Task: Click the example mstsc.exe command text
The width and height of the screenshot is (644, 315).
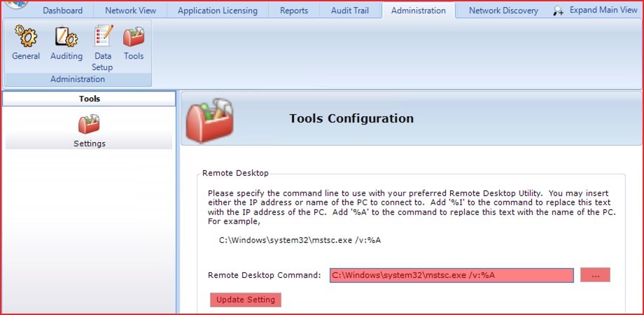Action: pos(300,241)
